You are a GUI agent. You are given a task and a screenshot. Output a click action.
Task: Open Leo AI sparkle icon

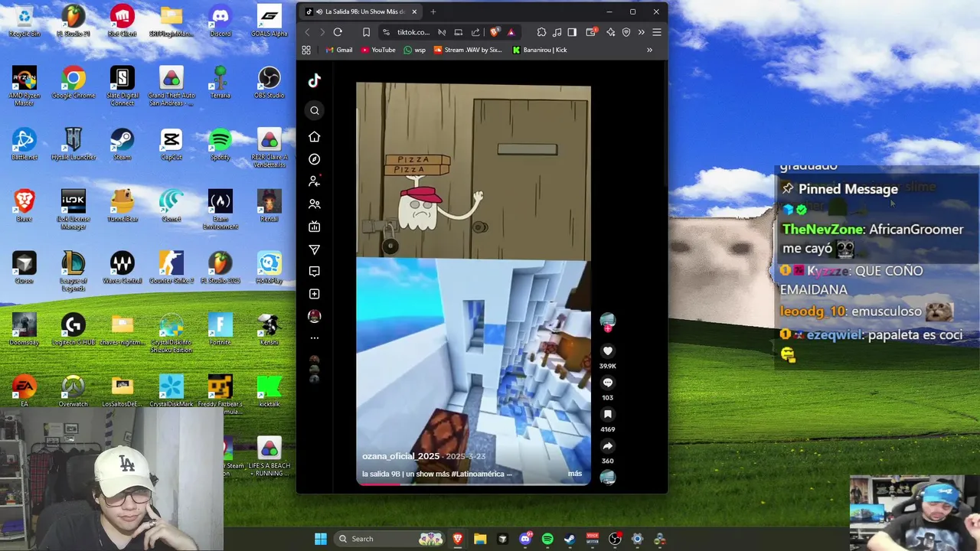(x=610, y=32)
